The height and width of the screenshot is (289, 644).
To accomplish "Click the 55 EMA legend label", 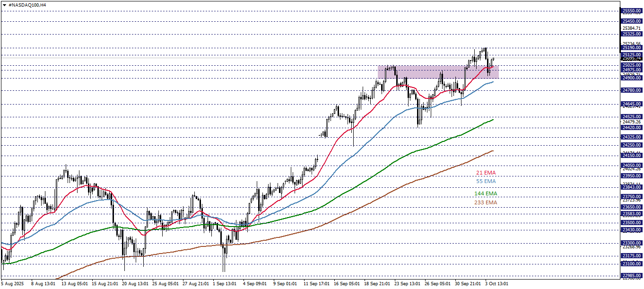I will click(486, 181).
